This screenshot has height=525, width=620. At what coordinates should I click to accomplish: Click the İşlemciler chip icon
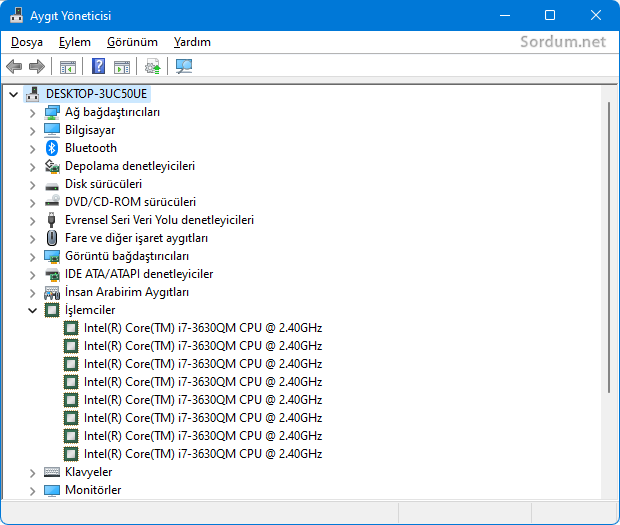[52, 310]
